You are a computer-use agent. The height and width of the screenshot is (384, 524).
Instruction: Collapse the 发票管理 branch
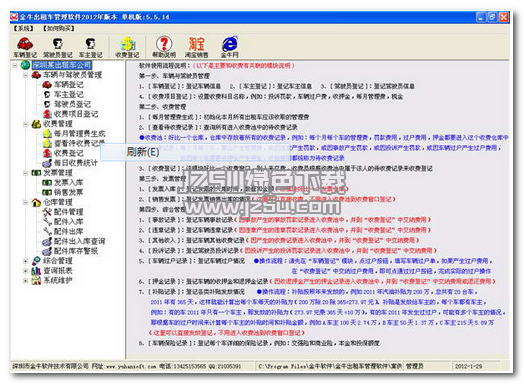pyautogui.click(x=25, y=173)
